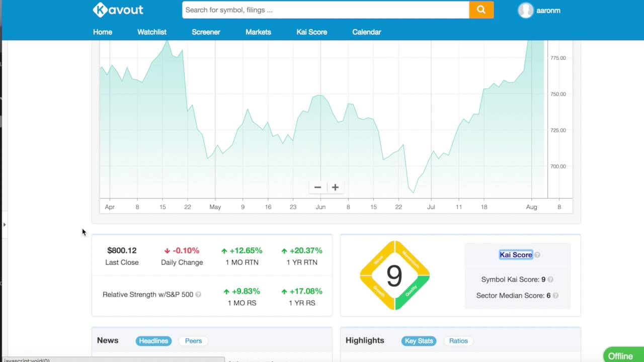
Task: Go to the Screener page
Action: pyautogui.click(x=206, y=32)
